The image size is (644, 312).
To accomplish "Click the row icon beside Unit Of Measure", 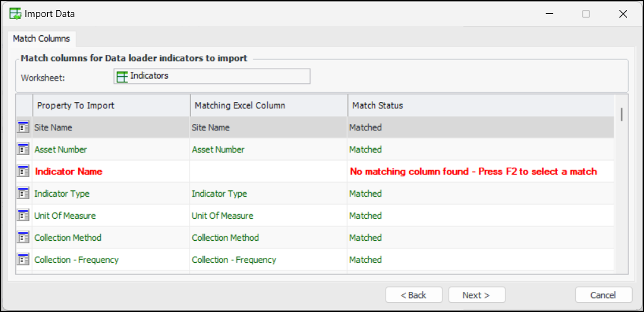I will [23, 216].
